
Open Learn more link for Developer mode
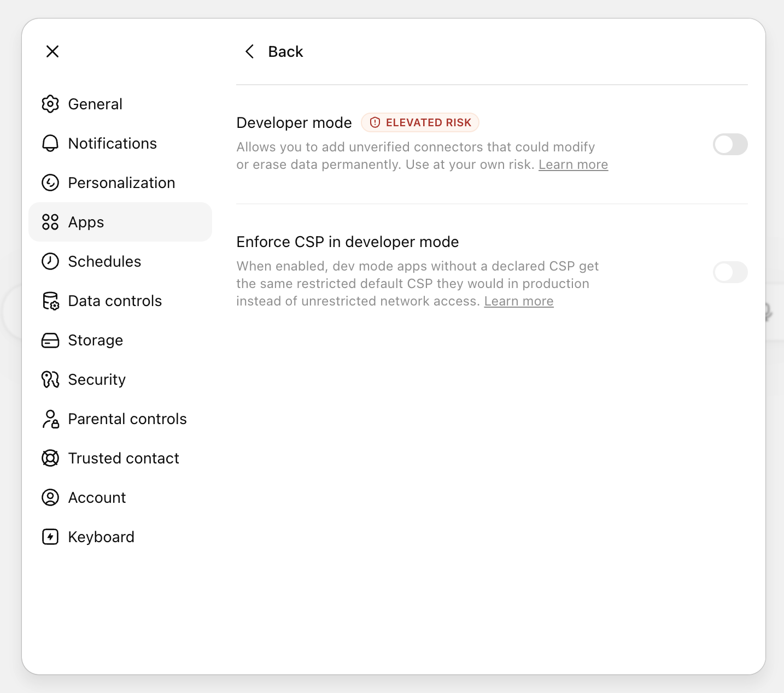[x=573, y=165]
